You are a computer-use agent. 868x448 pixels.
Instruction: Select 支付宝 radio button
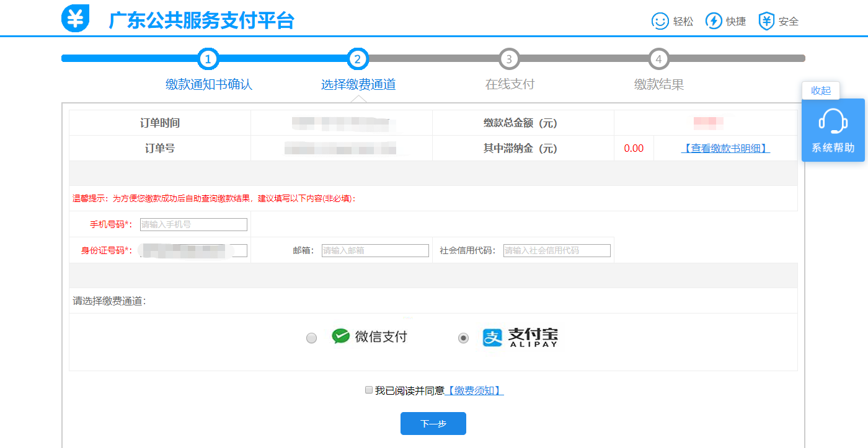click(x=463, y=338)
